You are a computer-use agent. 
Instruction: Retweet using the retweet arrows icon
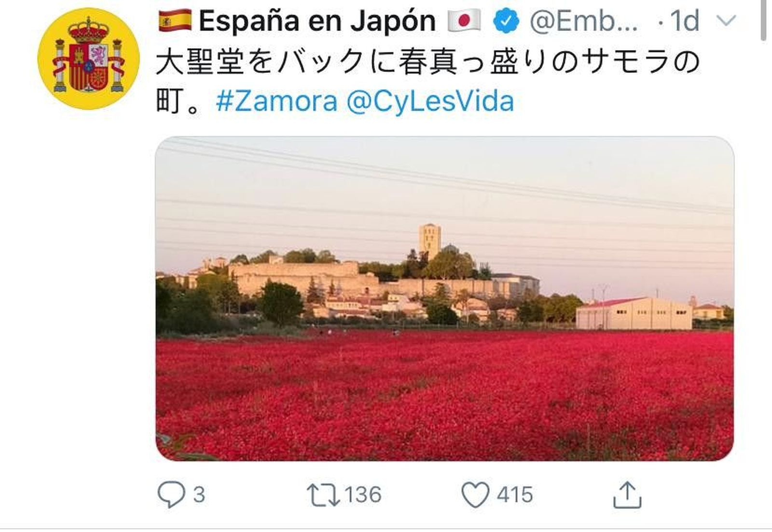323,495
